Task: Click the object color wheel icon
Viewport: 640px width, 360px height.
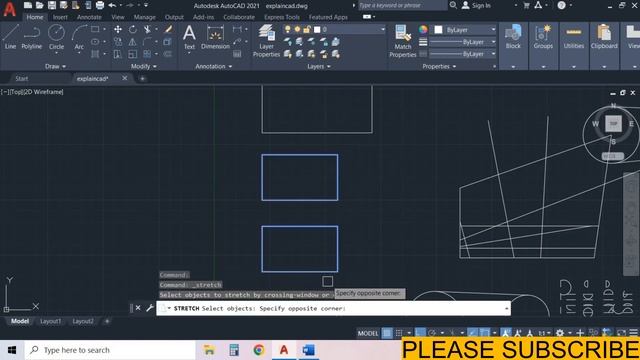Action: (x=423, y=29)
